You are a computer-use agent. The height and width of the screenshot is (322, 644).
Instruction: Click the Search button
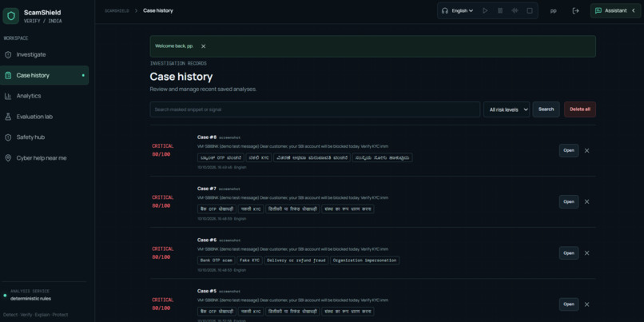point(546,109)
